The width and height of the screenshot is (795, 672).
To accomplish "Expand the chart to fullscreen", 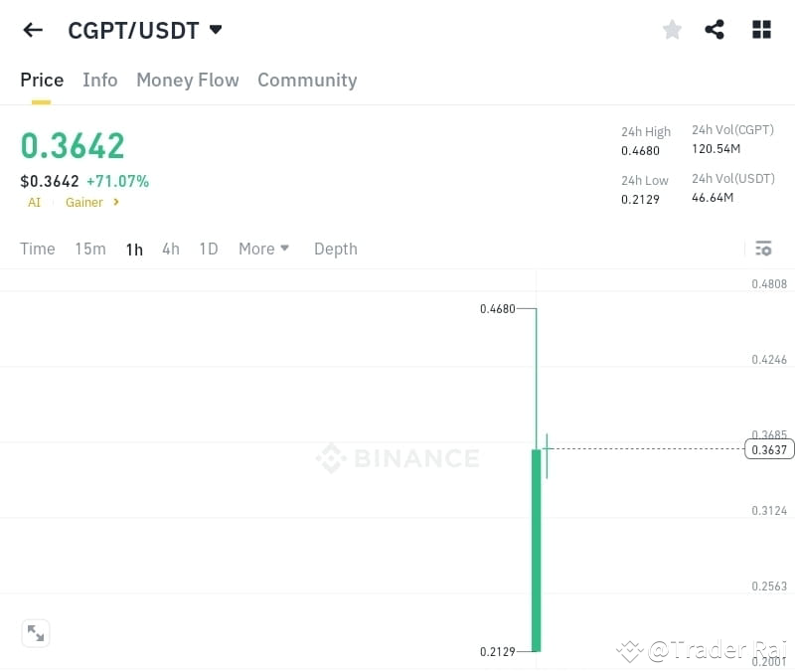I will [36, 633].
